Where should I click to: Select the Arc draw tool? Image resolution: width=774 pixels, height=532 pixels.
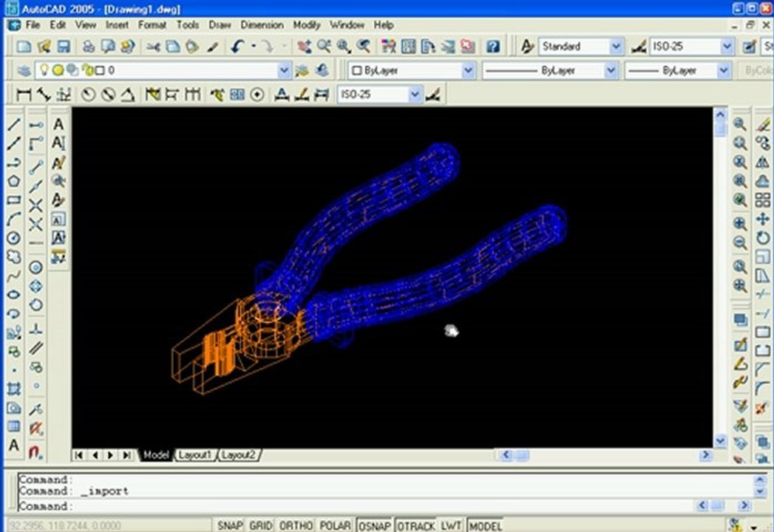pyautogui.click(x=14, y=219)
